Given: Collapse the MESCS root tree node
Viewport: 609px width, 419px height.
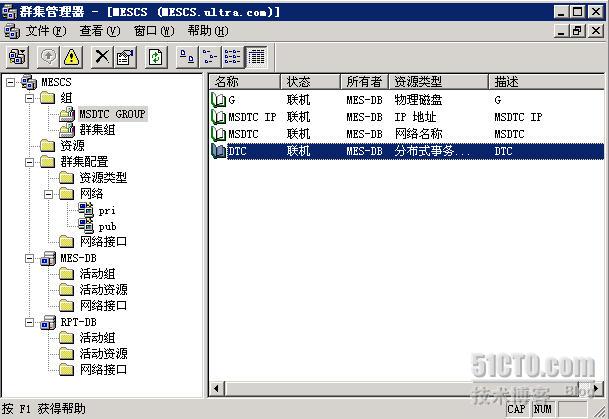Looking at the screenshot, I should pos(10,82).
